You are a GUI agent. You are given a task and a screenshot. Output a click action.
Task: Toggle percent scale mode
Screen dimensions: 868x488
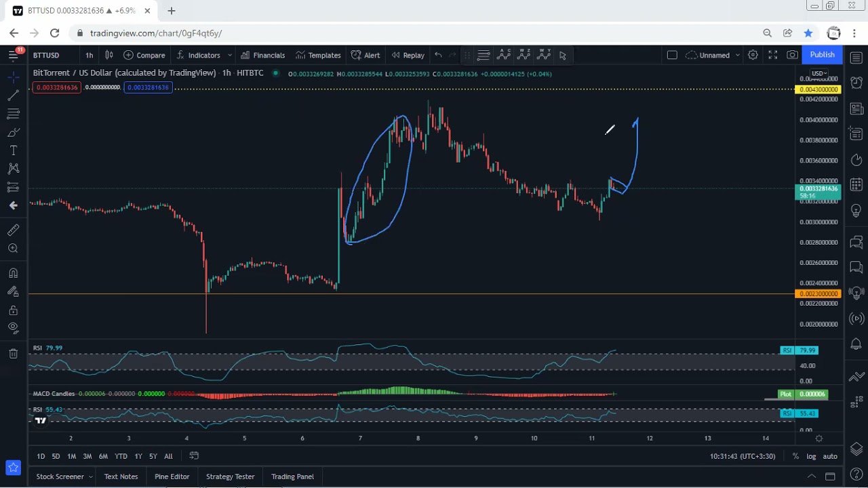tap(795, 456)
